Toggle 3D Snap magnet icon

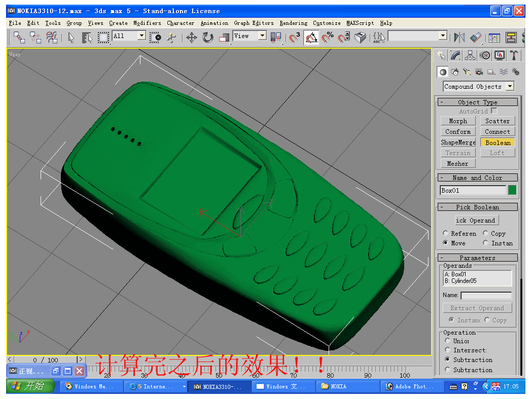[x=294, y=38]
